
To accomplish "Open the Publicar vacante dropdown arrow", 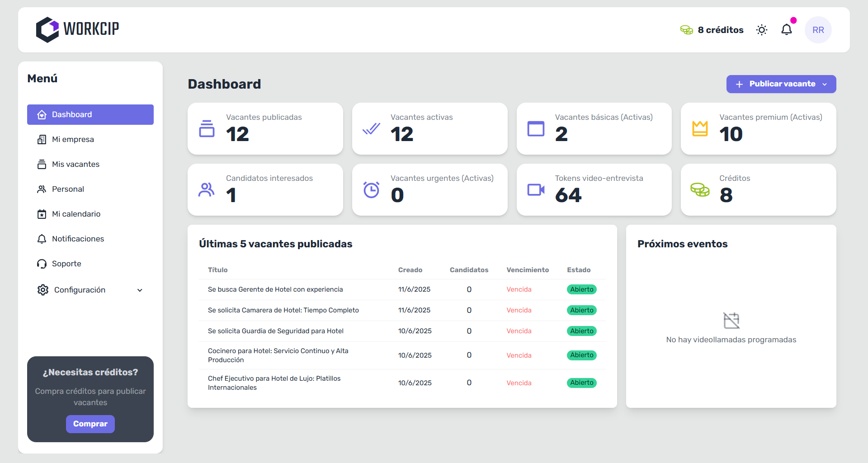I will point(826,84).
